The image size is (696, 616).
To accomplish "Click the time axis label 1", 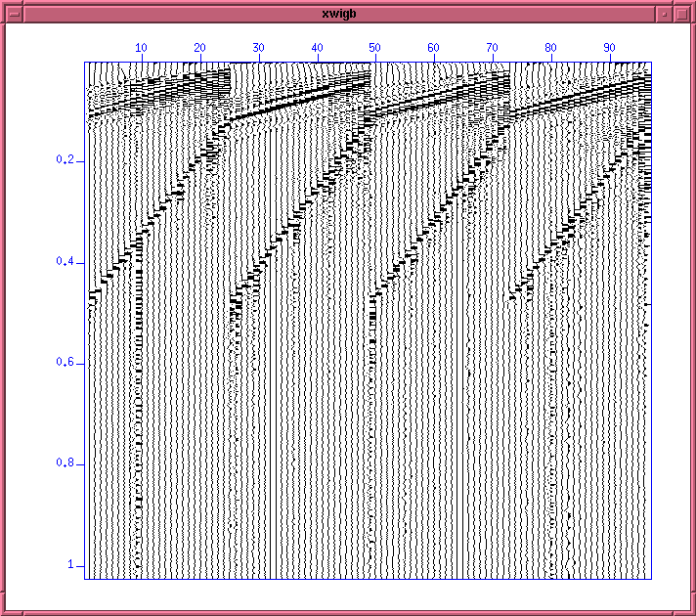I will tap(70, 565).
